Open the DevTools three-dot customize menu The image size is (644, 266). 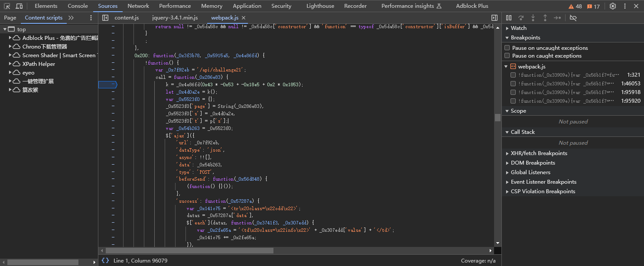(x=625, y=6)
